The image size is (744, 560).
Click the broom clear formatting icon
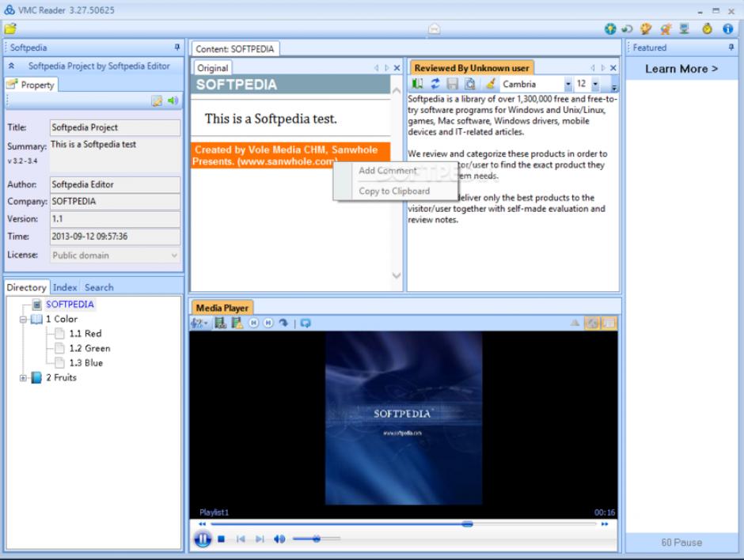click(x=491, y=84)
